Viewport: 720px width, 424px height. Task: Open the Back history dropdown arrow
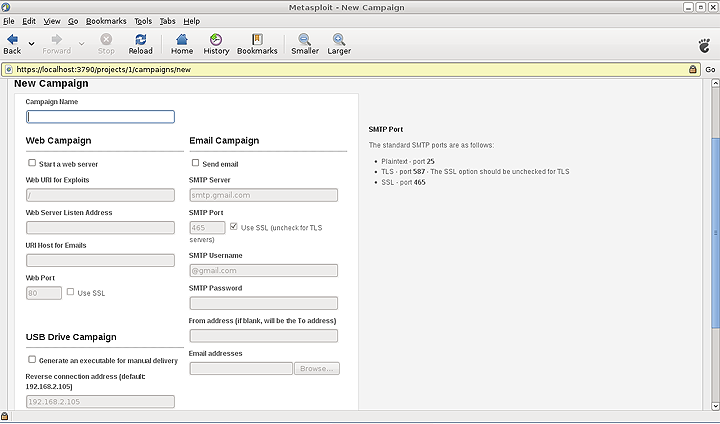pyautogui.click(x=31, y=44)
